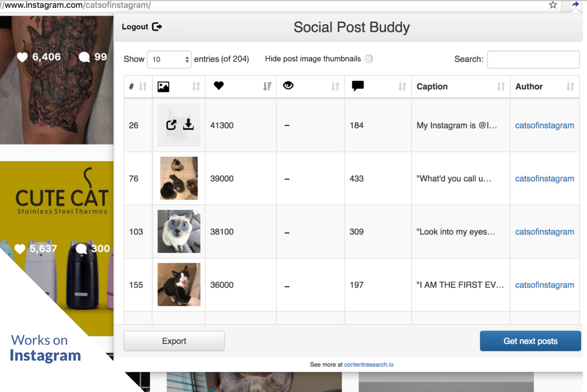Open the # column sort control

point(142,86)
